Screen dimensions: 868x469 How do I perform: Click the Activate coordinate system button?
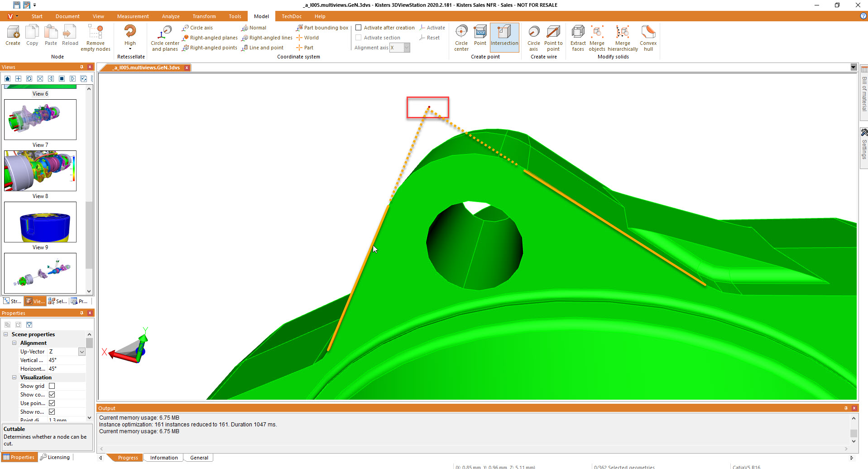coord(432,28)
